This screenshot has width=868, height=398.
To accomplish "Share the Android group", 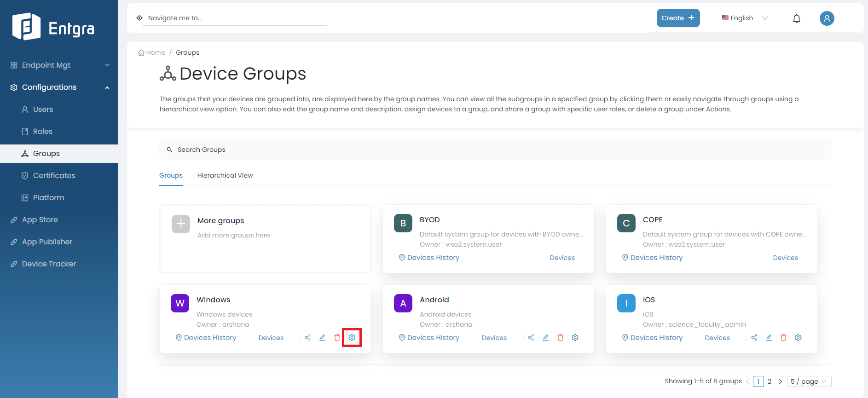I will (x=531, y=338).
